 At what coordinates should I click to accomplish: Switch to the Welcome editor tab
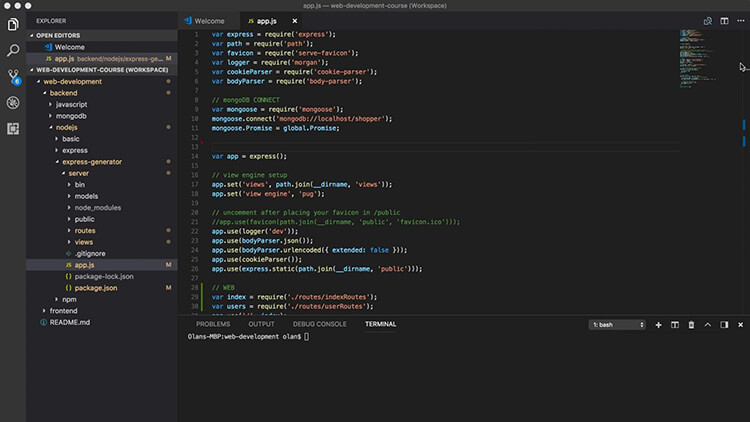[x=209, y=20]
